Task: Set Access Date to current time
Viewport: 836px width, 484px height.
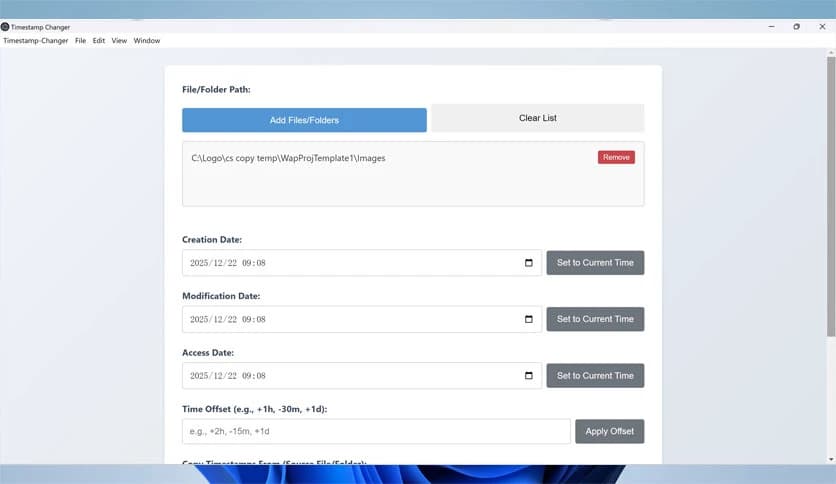Action: [595, 376]
